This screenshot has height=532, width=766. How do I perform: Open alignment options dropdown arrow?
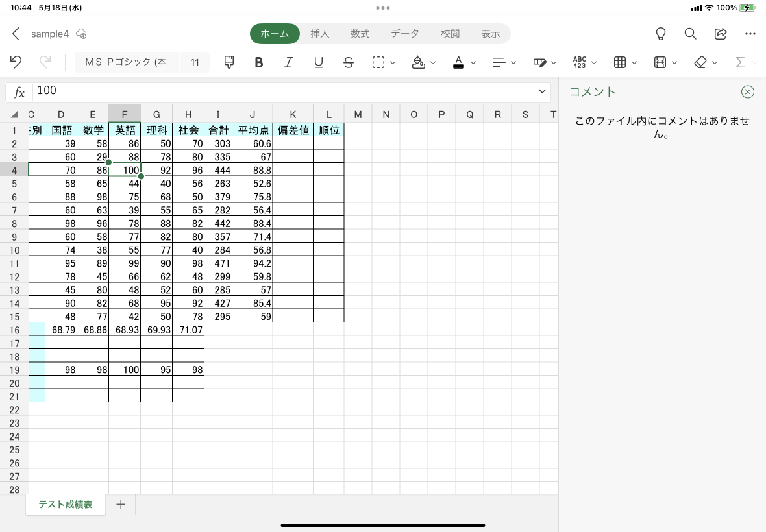[x=513, y=62]
